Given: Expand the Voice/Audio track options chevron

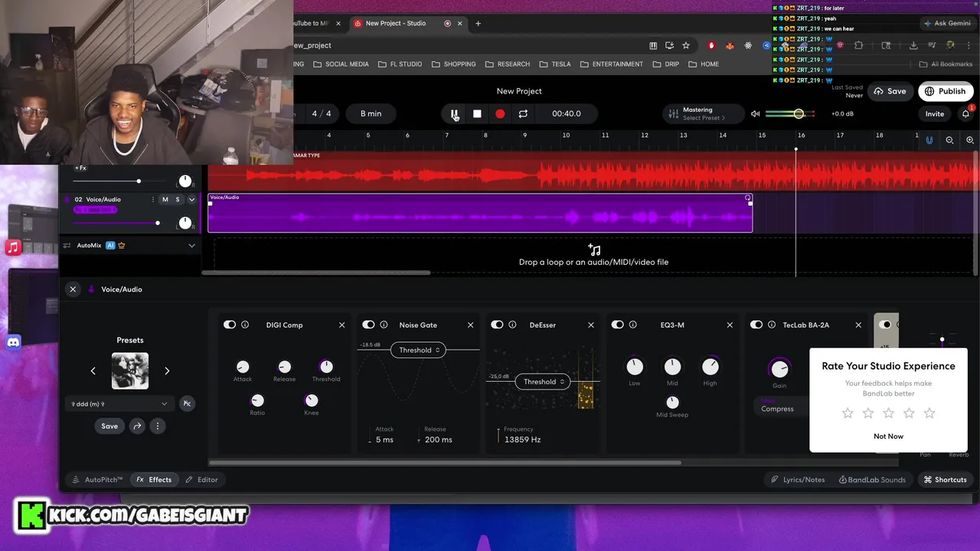Looking at the screenshot, I should [191, 200].
